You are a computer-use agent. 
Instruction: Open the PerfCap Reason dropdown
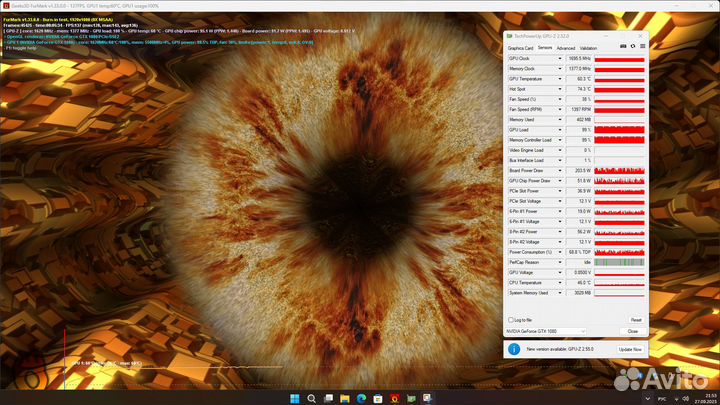[560, 262]
